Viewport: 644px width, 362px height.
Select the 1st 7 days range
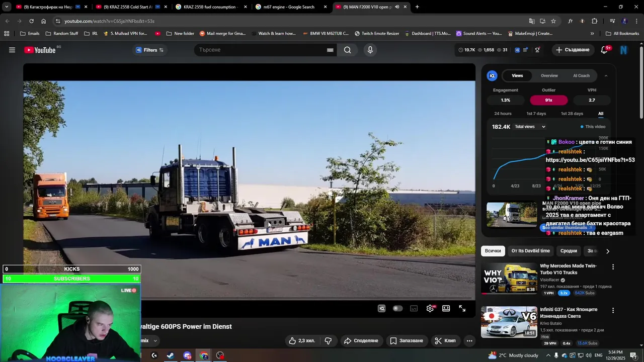[x=536, y=114]
